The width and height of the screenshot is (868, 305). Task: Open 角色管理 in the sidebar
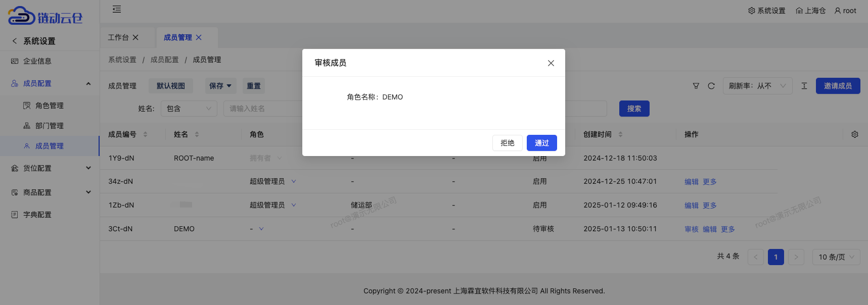[x=50, y=106]
